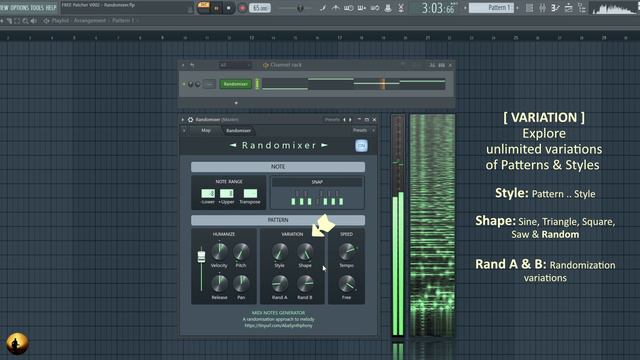Click the Pan knob in Humanize section
The height and width of the screenshot is (360, 640).
[x=241, y=283]
